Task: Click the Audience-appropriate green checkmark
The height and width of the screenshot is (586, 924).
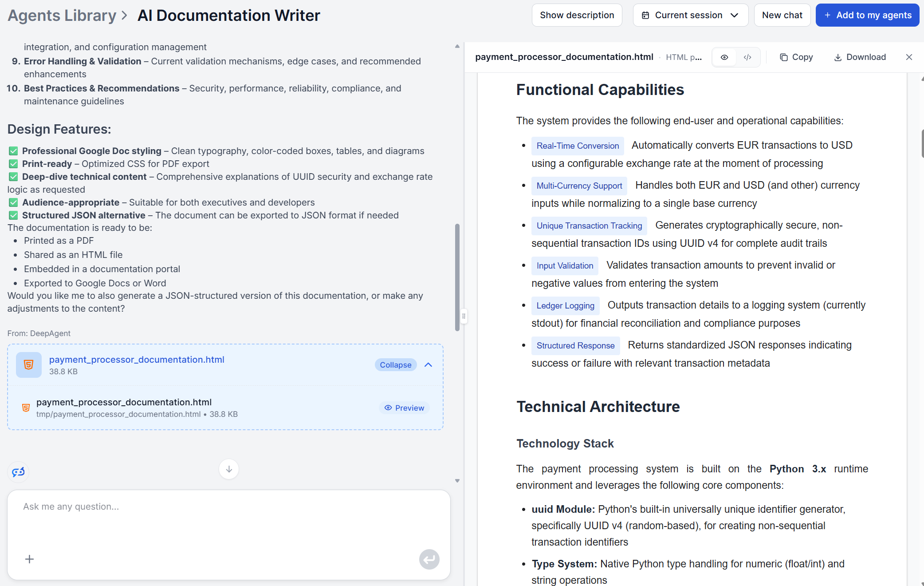Action: (13, 202)
